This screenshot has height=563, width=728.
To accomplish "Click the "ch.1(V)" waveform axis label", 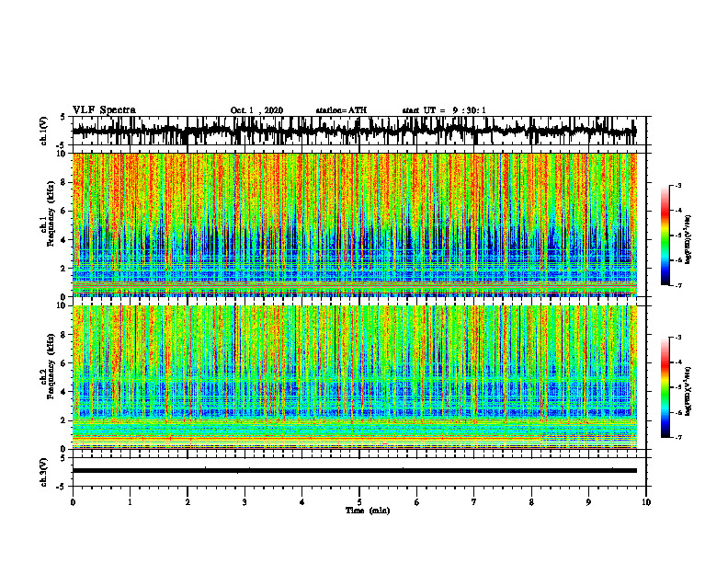I will [43, 132].
